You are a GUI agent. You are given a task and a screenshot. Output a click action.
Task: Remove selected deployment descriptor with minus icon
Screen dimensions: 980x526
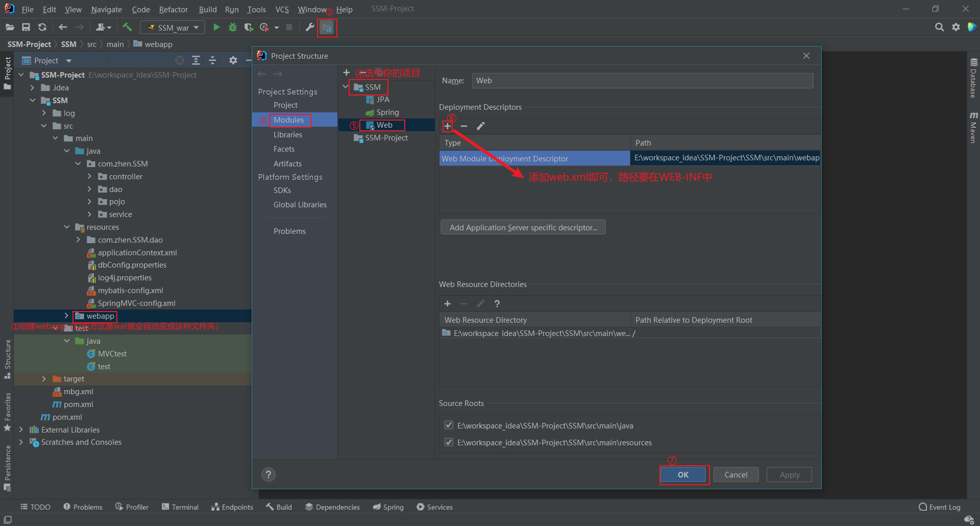click(464, 126)
